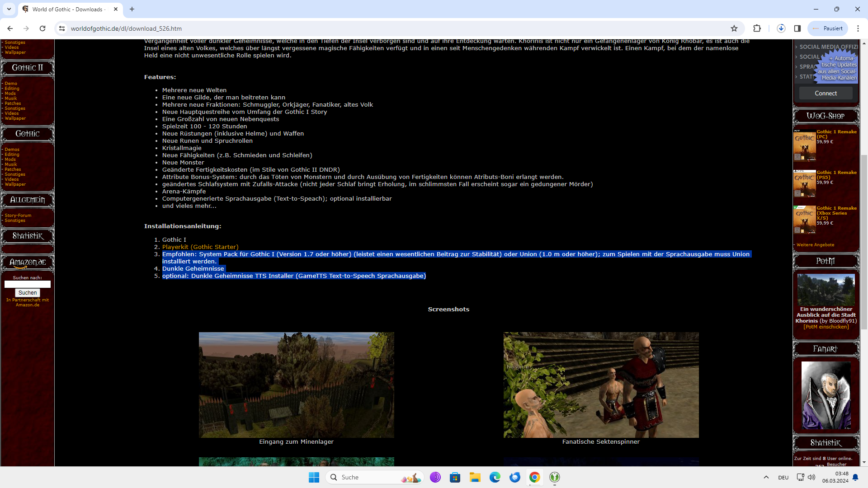View site information icon in address bar
Screen dimensions: 868x488
coord(62,28)
